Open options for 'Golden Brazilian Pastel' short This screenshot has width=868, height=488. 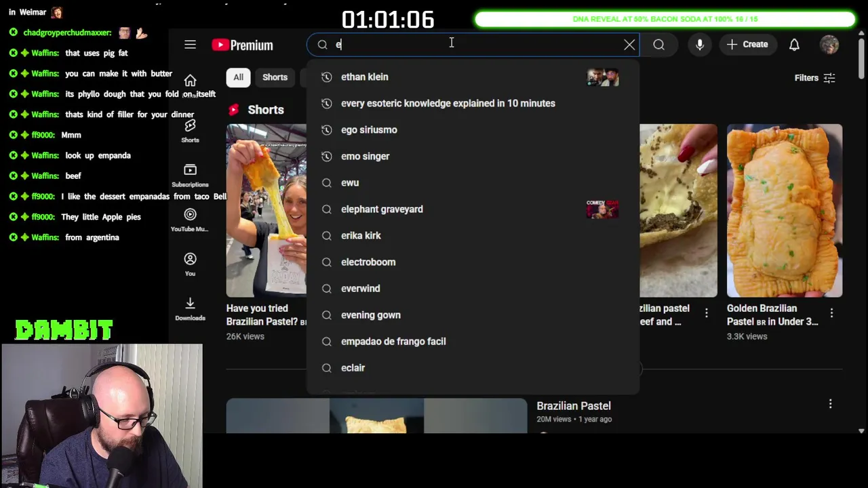(831, 313)
